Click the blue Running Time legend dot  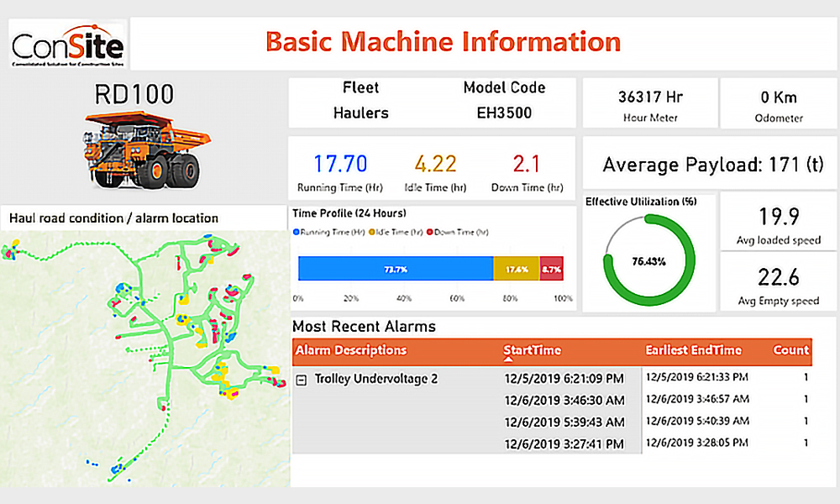coord(296,232)
